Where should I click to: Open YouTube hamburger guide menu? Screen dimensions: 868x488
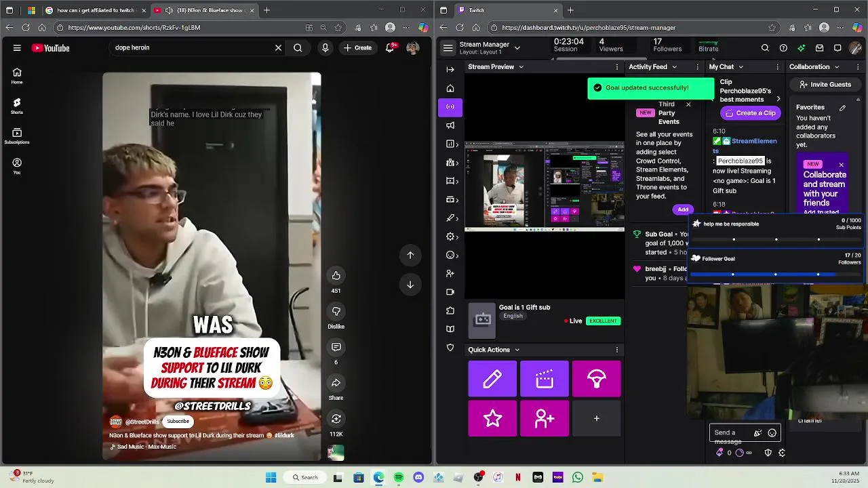pos(17,48)
